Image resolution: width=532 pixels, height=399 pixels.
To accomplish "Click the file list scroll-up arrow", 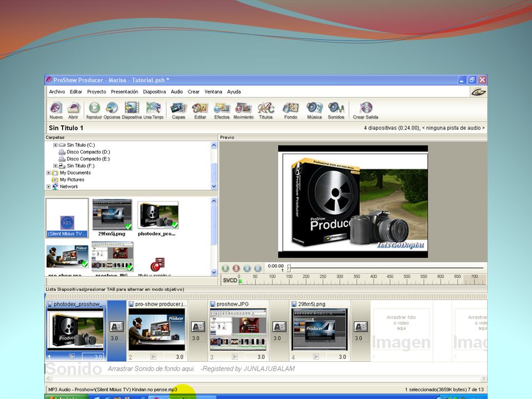I will pyautogui.click(x=214, y=201).
